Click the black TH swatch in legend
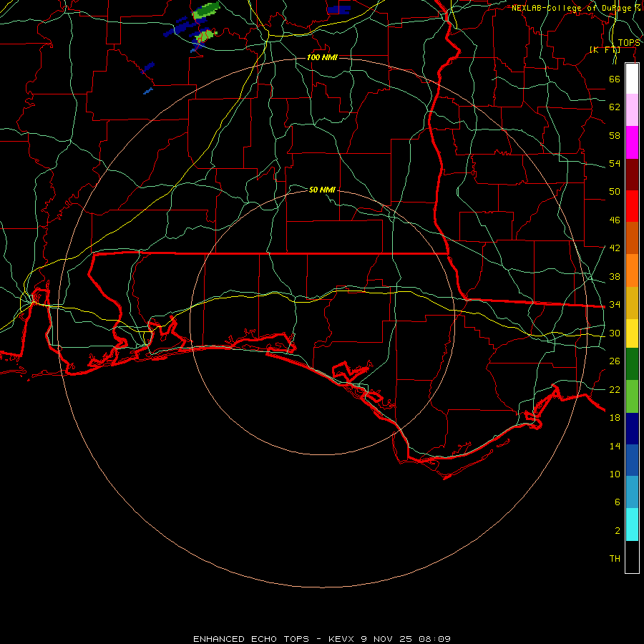 (632, 557)
